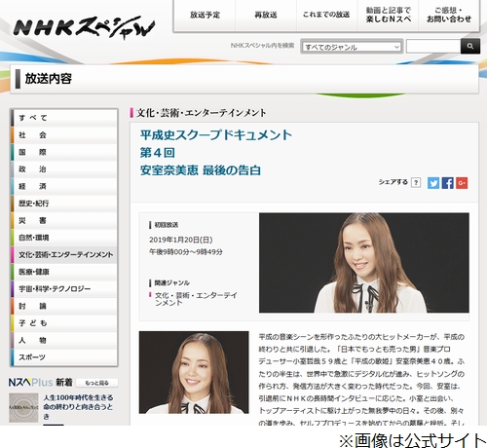The height and width of the screenshot is (448, 487).
Task: Select the sidebar 文化・芸術・エンターテインメント genre item
Action: (x=63, y=255)
